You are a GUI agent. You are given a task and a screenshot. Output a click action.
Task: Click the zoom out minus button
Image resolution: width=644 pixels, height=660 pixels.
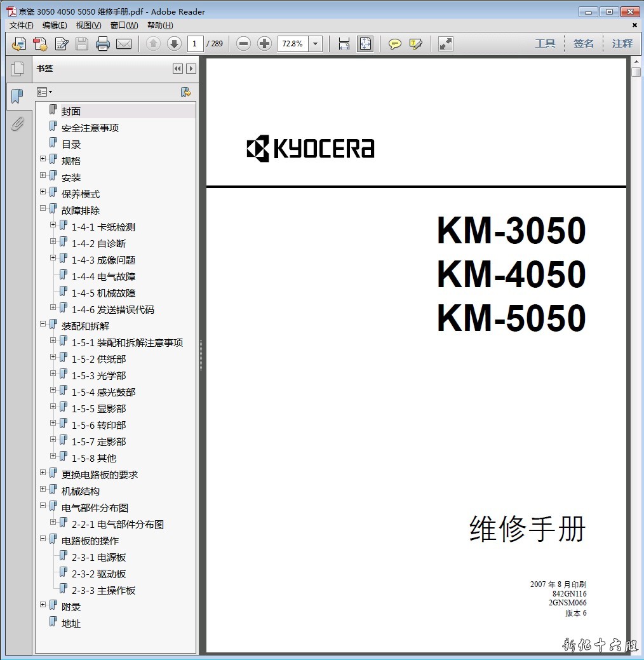[243, 44]
